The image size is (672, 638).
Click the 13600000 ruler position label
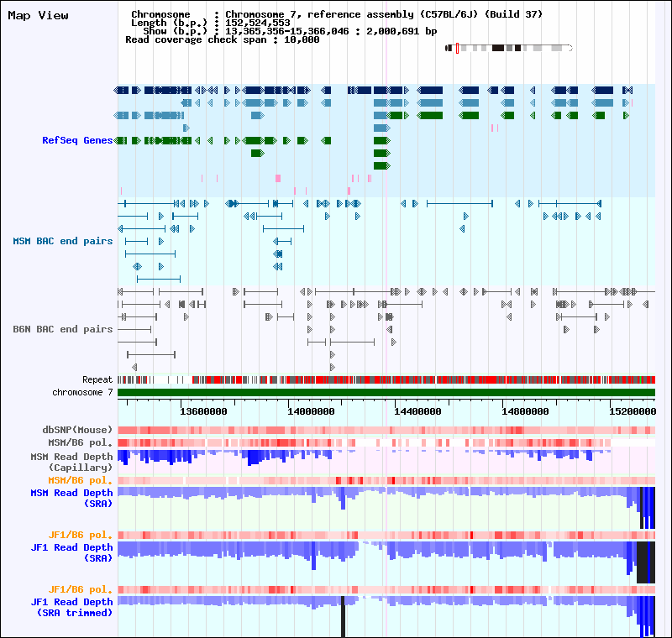[x=203, y=411]
